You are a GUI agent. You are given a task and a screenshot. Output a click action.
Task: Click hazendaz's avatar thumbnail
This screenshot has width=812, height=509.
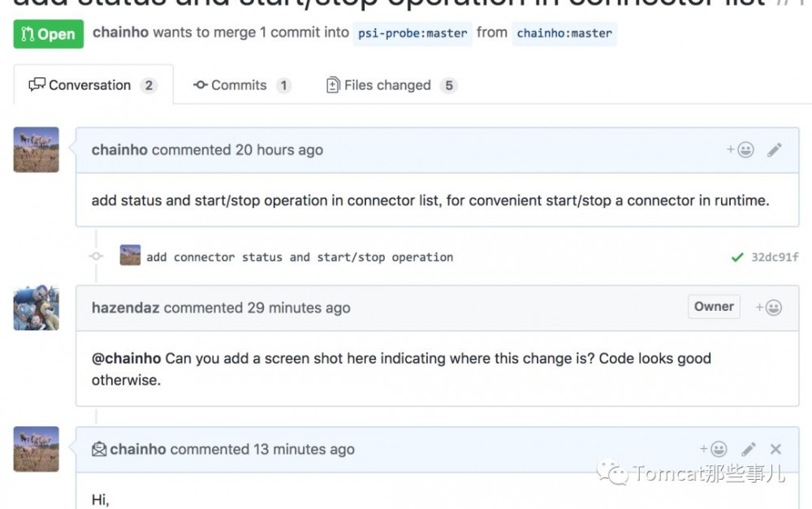click(x=37, y=308)
